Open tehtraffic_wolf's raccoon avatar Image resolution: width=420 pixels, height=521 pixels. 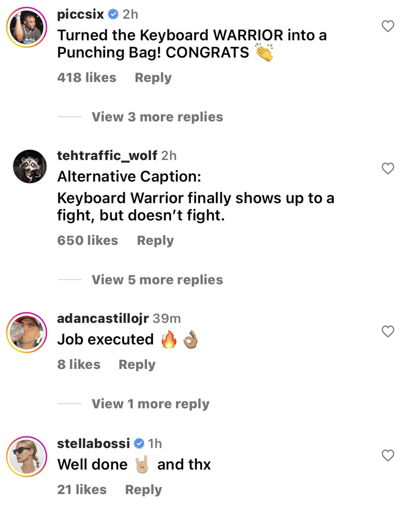29,167
